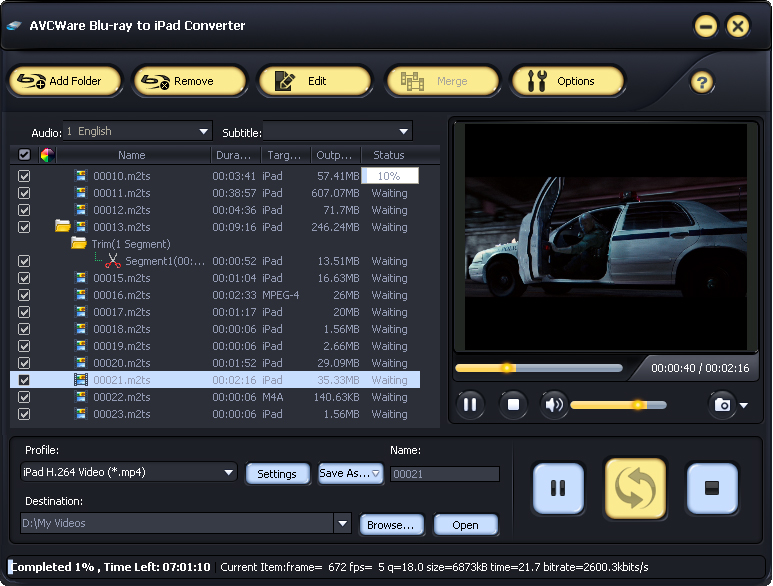Stop the conversion with the large stop button

[712, 488]
